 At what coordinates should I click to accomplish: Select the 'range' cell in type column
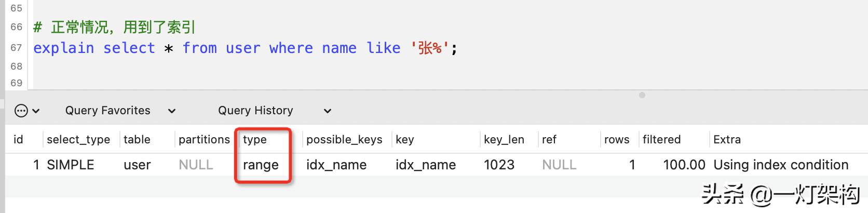[x=261, y=165]
